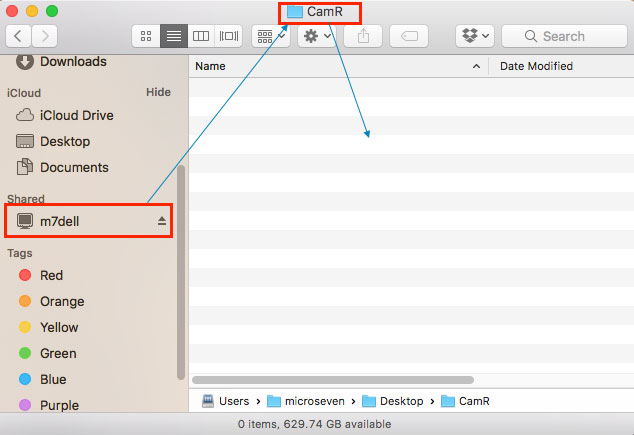
Task: Switch to column view
Action: (201, 36)
